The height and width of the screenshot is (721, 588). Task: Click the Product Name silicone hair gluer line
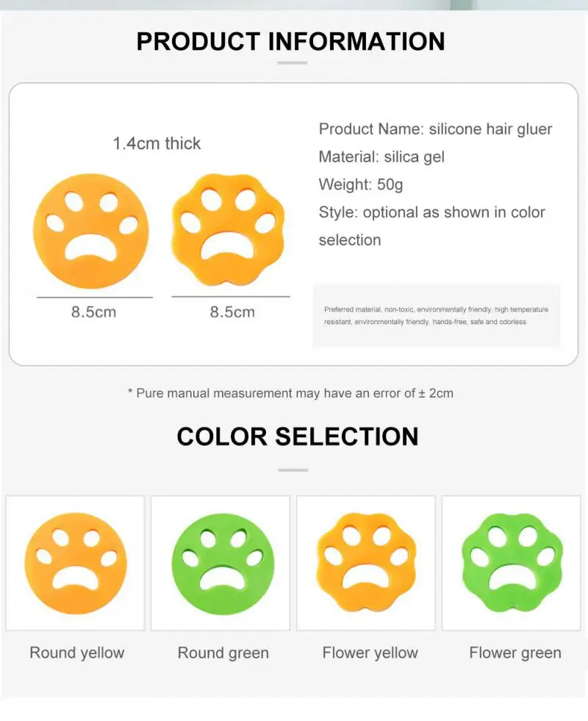tap(435, 129)
